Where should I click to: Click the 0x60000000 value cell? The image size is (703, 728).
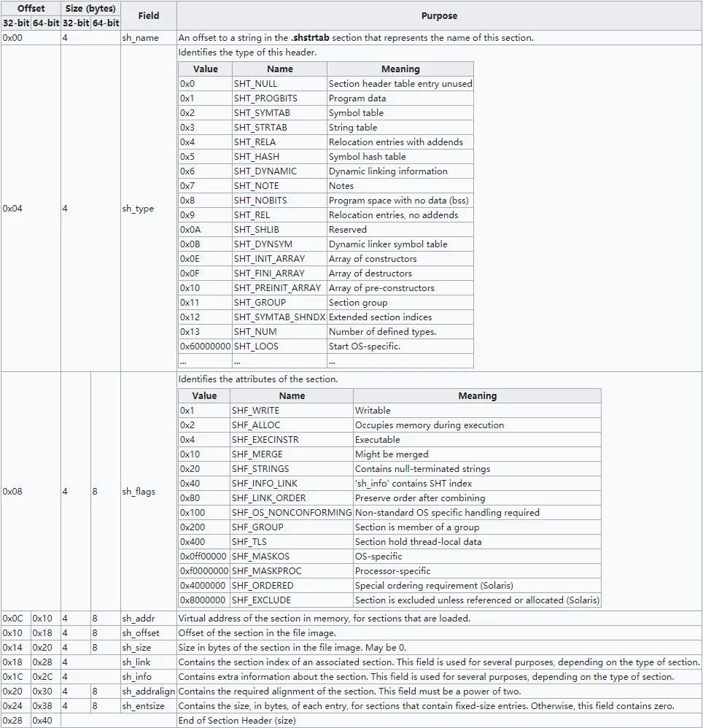tap(205, 346)
